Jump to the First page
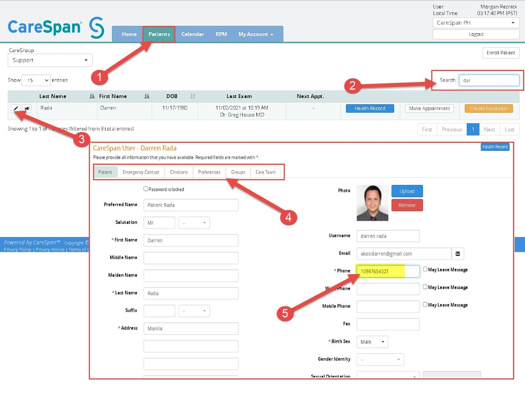The width and height of the screenshot is (525, 420). tap(427, 130)
